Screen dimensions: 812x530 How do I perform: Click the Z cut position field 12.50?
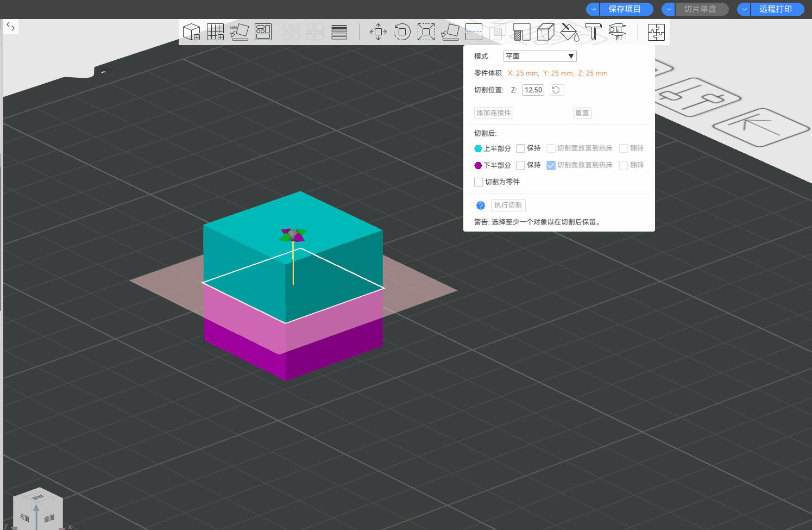533,90
